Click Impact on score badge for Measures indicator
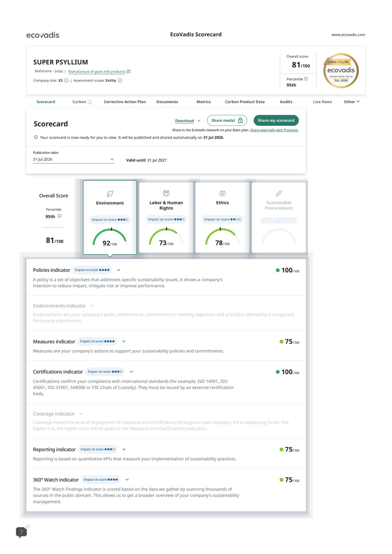 click(x=97, y=341)
